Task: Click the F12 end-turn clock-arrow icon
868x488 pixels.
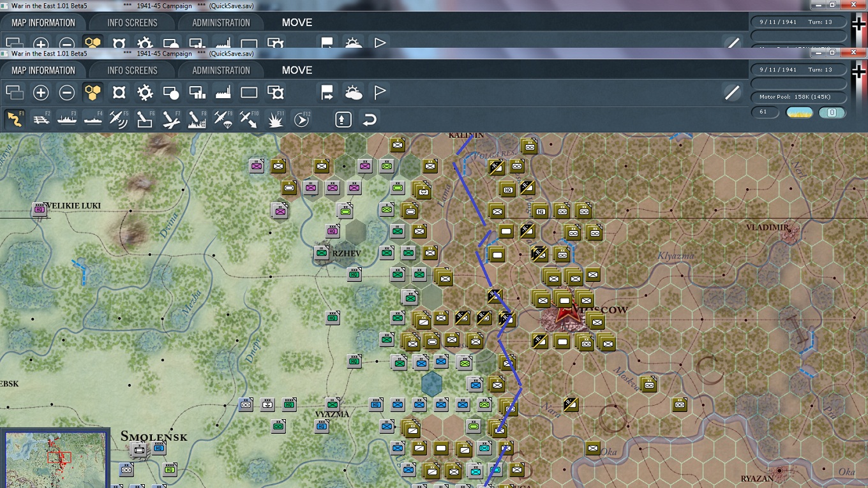Action: (x=301, y=119)
